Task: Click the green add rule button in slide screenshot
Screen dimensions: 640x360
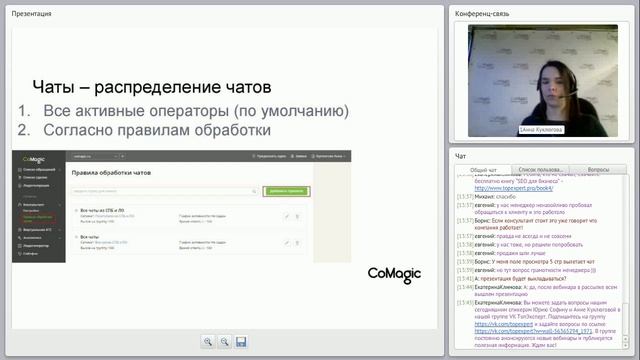Action: click(287, 191)
